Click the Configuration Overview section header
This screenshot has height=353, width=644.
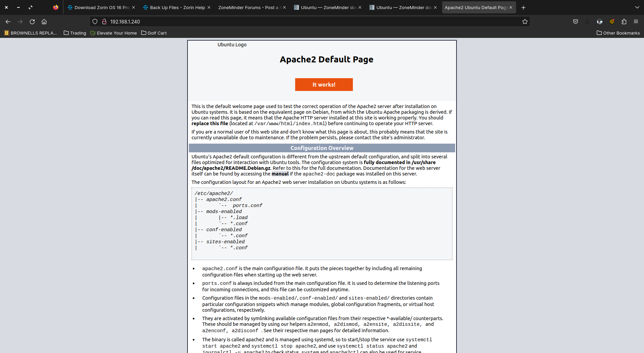[322, 148]
